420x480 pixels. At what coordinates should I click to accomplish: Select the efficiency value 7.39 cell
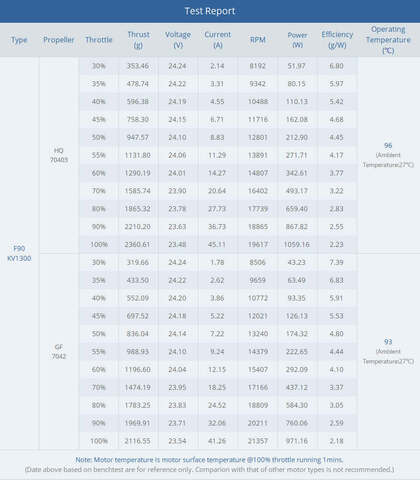pos(336,262)
